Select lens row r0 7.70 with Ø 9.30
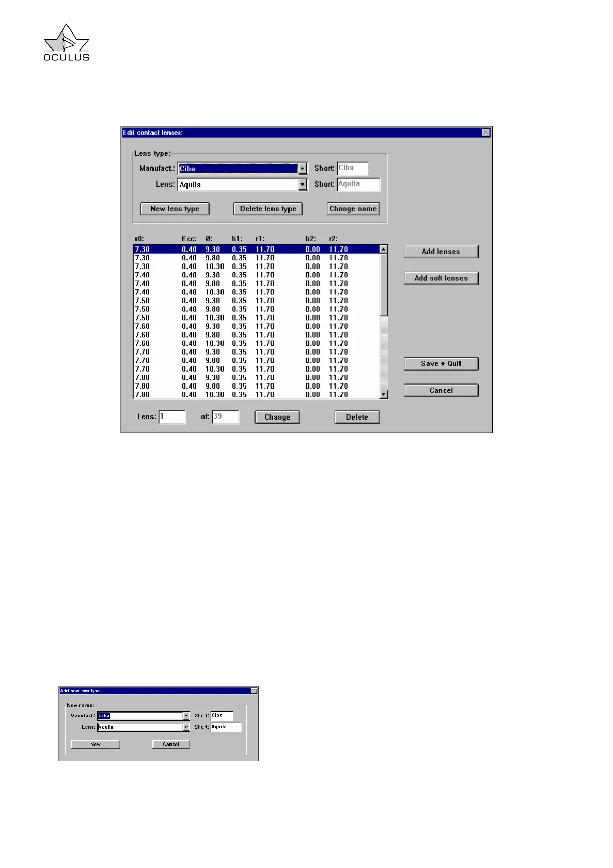 [256, 352]
